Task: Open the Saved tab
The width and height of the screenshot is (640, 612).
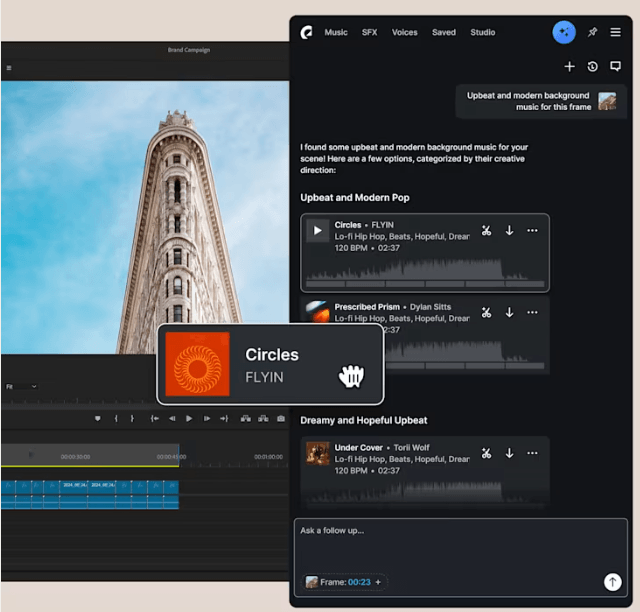Action: (x=444, y=32)
